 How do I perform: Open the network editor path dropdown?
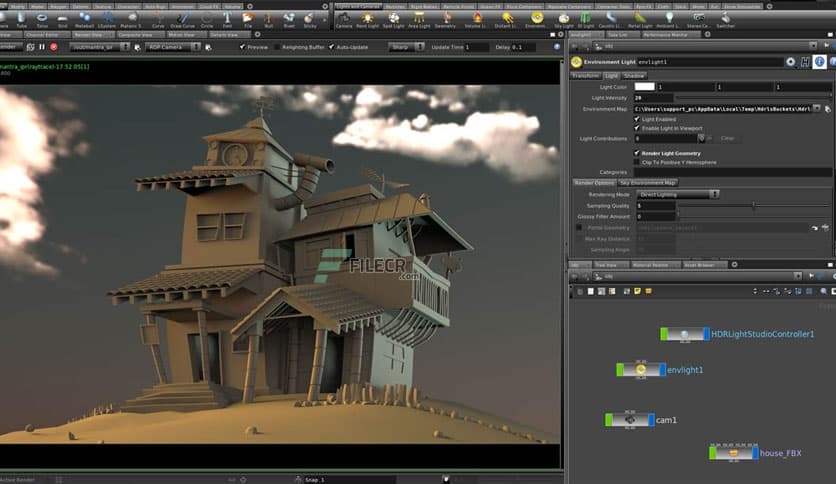pyautogui.click(x=798, y=276)
